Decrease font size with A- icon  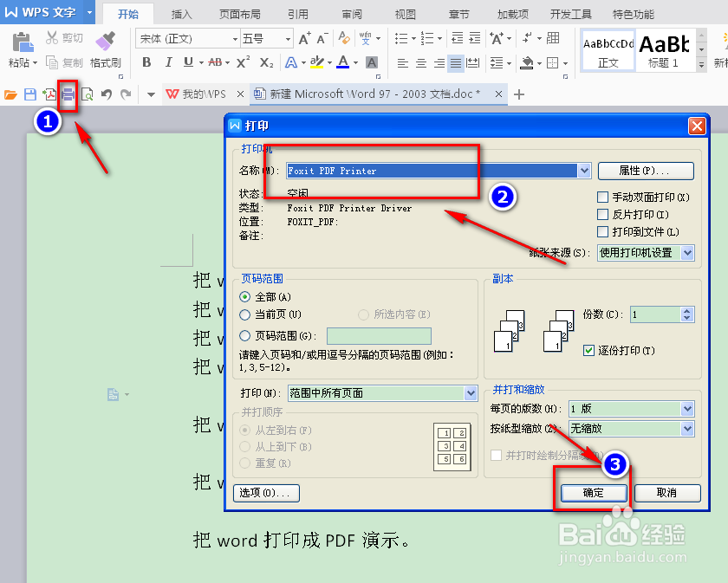point(322,38)
